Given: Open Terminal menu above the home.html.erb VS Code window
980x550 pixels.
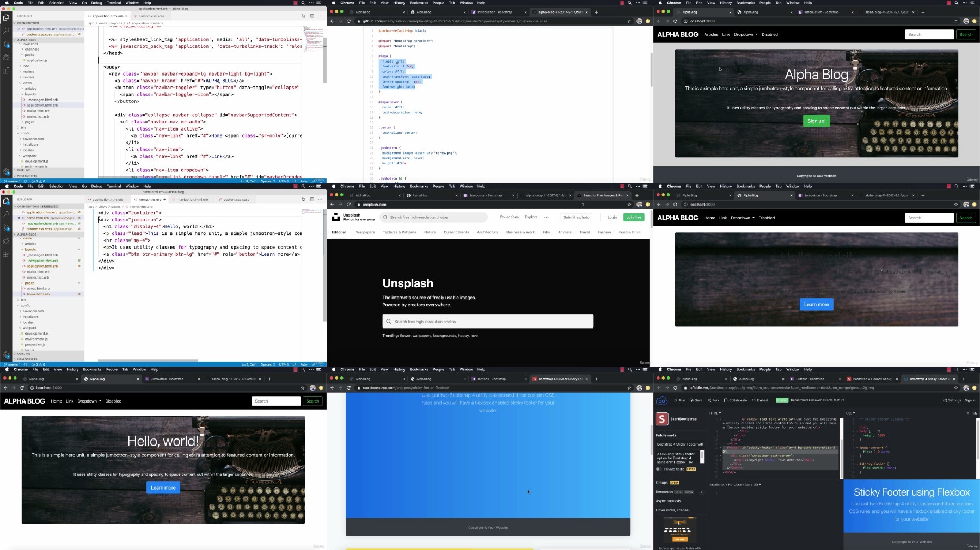Looking at the screenshot, I should coord(114,186).
